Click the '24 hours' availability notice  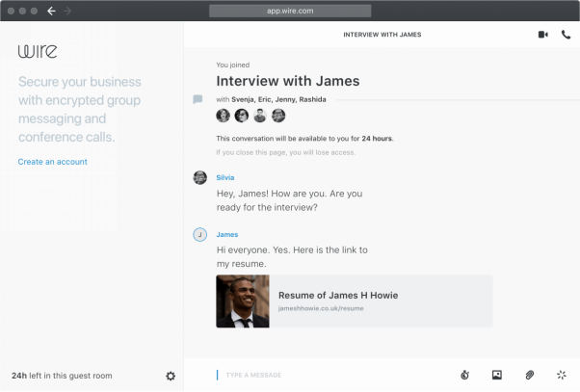click(x=304, y=139)
